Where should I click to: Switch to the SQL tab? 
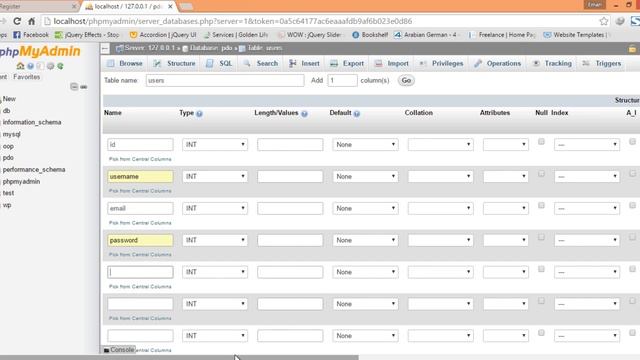(x=220, y=63)
